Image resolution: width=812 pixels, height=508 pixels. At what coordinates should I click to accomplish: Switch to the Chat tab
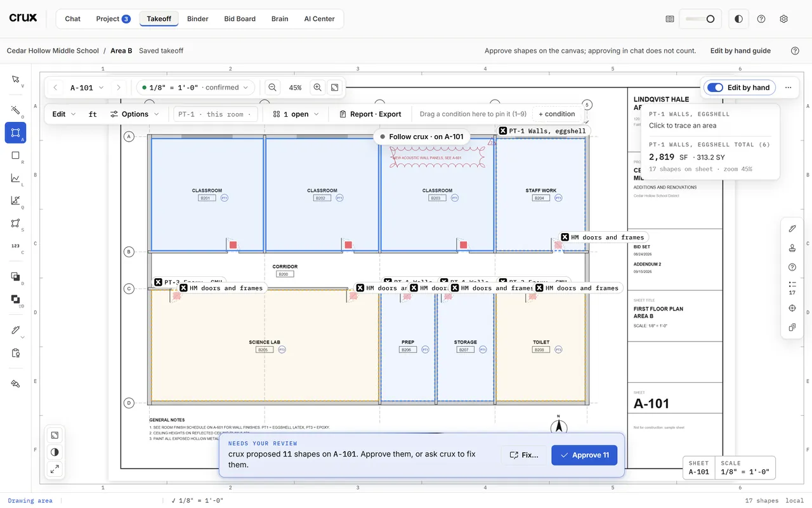[x=73, y=19]
